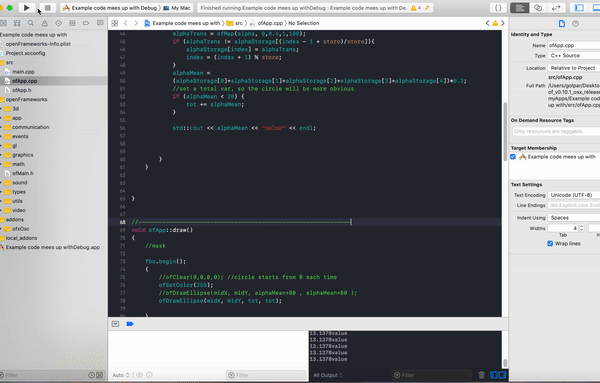Image resolution: width=600 pixels, height=383 pixels.
Task: Open the scheme selector 'Example code mees up with Debug'
Action: (112, 8)
